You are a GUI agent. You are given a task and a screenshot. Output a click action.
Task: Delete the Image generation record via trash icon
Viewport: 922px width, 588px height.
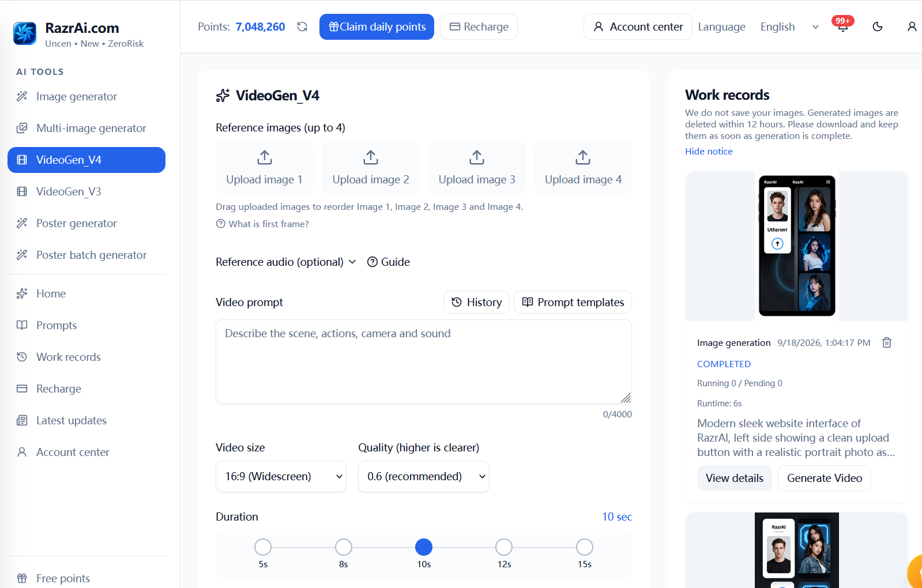(x=887, y=342)
